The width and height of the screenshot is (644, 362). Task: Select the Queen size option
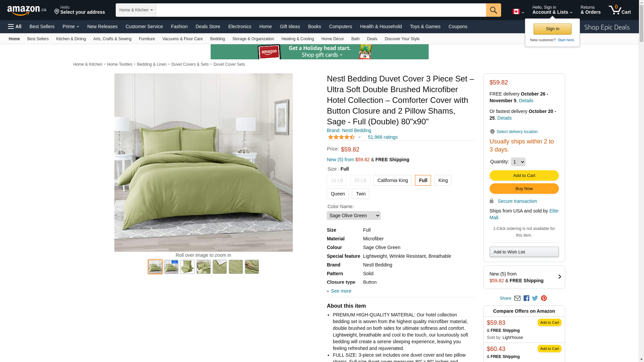338,194
